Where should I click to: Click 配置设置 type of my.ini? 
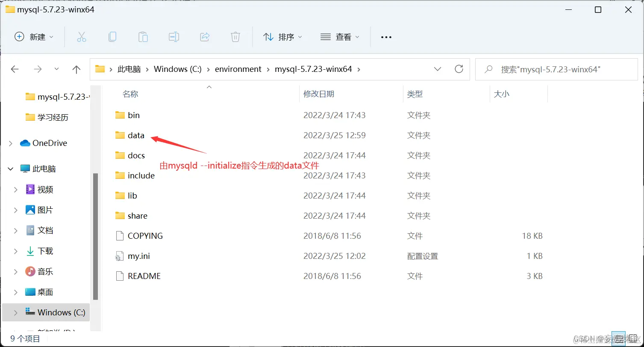tap(422, 256)
